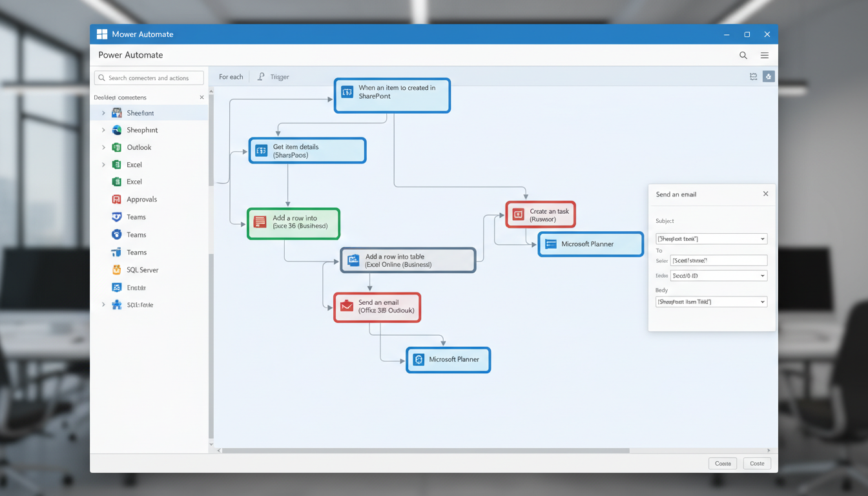This screenshot has width=868, height=496.
Task: Click the Search connectors and actions field
Action: (149, 77)
